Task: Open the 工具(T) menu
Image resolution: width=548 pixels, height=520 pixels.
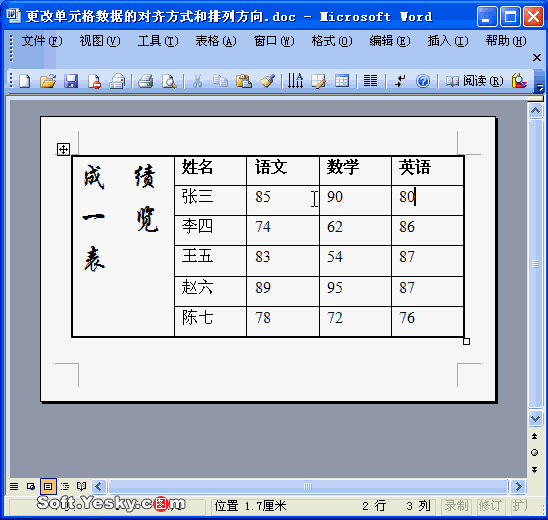Action: click(158, 41)
